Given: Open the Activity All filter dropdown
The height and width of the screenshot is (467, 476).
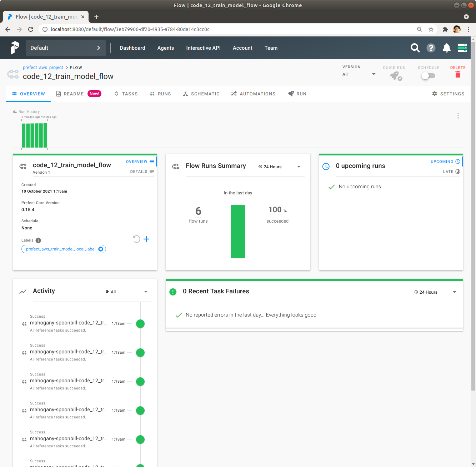Looking at the screenshot, I should (127, 292).
